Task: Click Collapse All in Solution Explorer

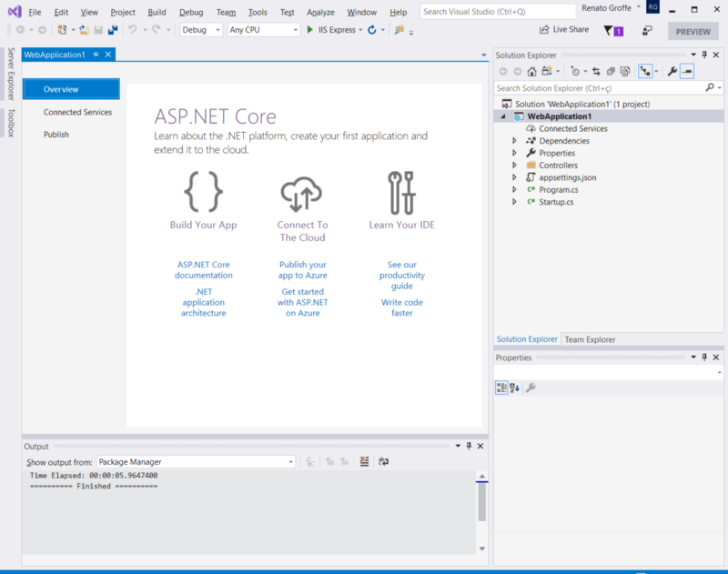Action: point(611,72)
